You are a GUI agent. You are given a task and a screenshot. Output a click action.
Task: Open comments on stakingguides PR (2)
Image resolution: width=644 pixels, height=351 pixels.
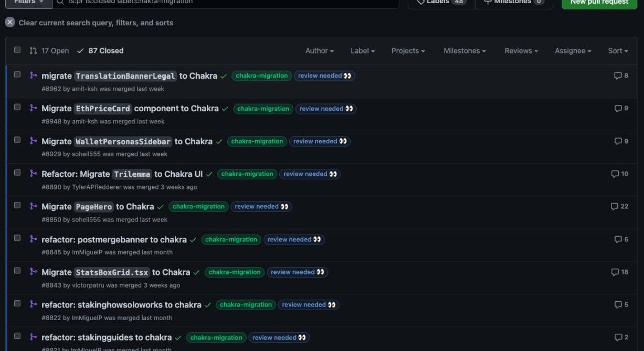621,337
